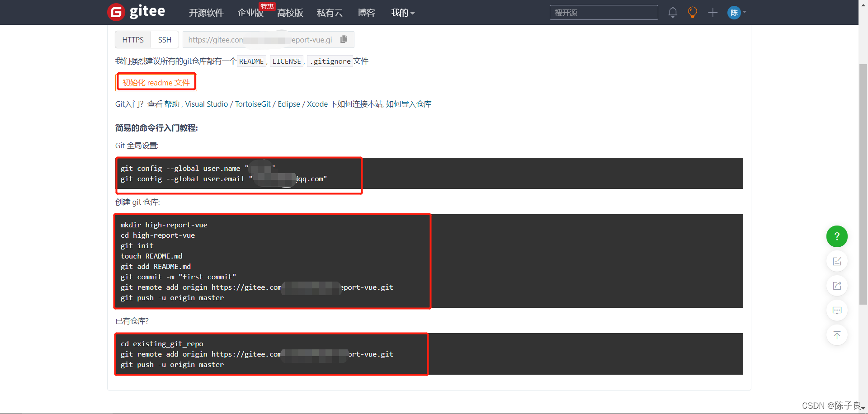Click the share floating icon
This screenshot has height=414, width=868.
pyautogui.click(x=837, y=286)
